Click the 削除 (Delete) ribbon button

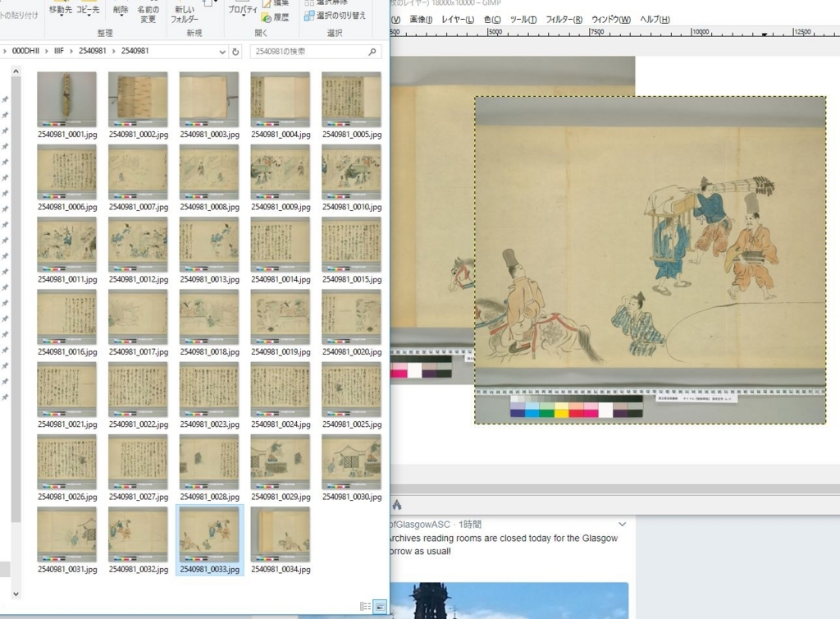[121, 10]
